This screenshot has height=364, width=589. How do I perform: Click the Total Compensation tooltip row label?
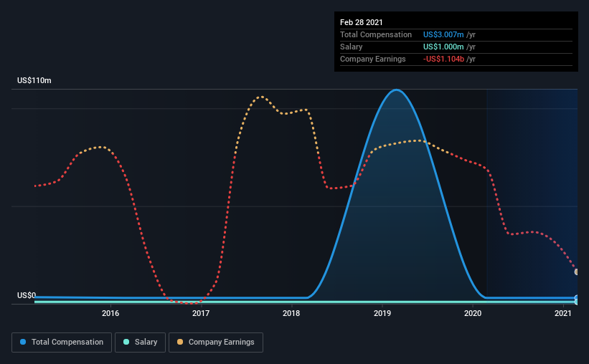pos(376,34)
